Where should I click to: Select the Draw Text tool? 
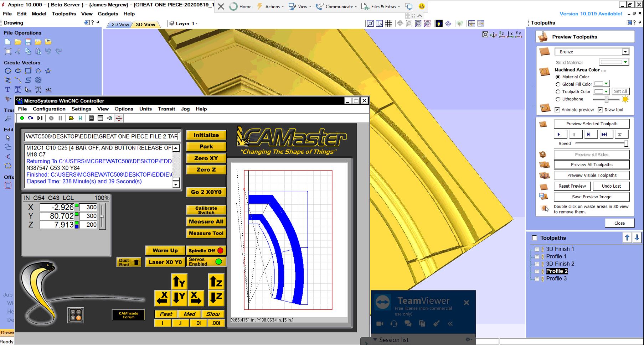pos(7,89)
